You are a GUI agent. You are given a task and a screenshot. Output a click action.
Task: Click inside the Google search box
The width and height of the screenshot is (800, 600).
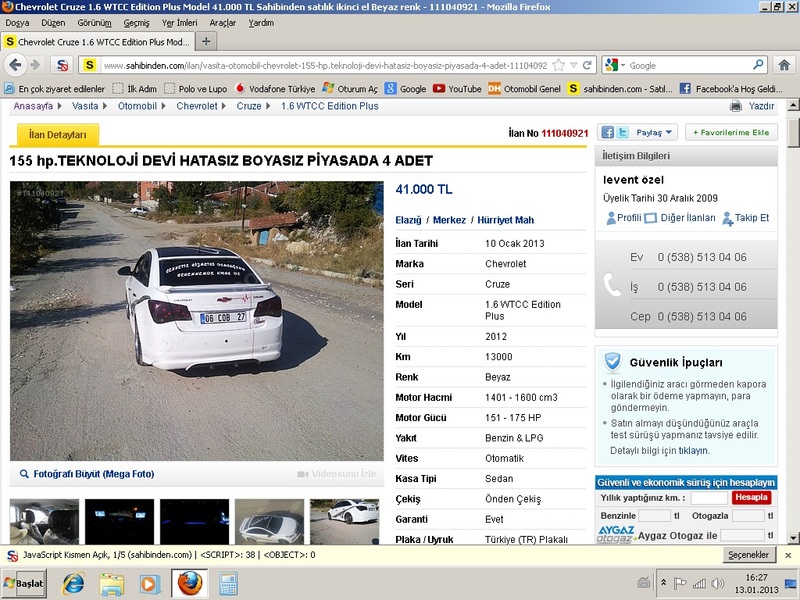click(689, 65)
